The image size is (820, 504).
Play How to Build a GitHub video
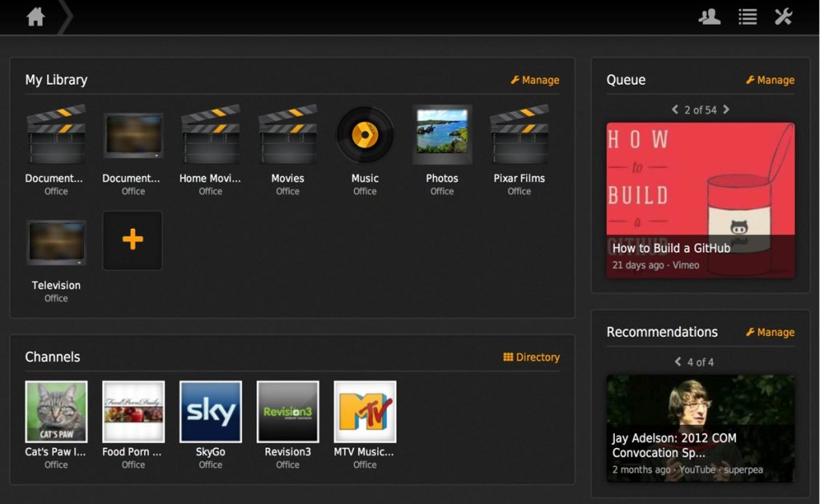click(x=701, y=199)
